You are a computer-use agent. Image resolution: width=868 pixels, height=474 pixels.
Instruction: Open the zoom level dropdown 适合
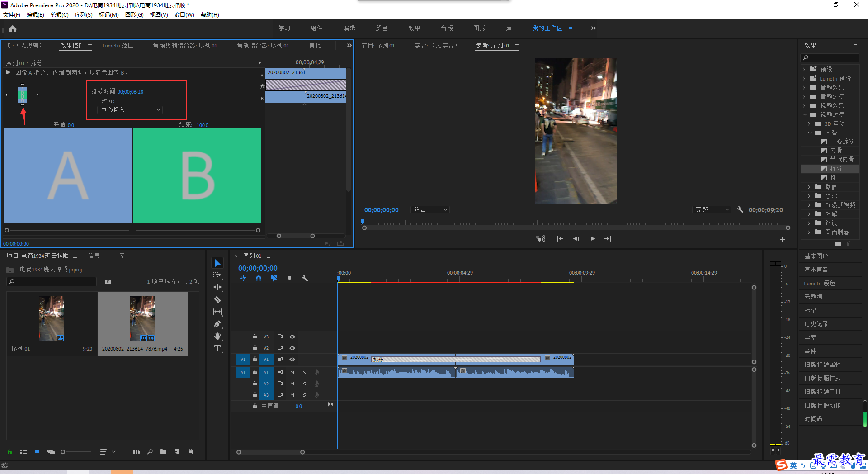pyautogui.click(x=430, y=210)
